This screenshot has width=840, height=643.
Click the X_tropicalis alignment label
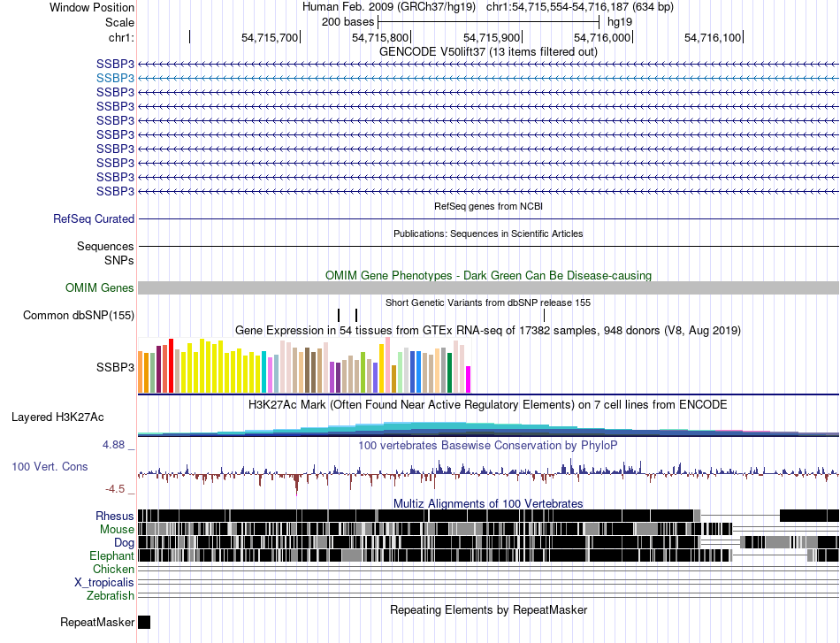[x=104, y=583]
